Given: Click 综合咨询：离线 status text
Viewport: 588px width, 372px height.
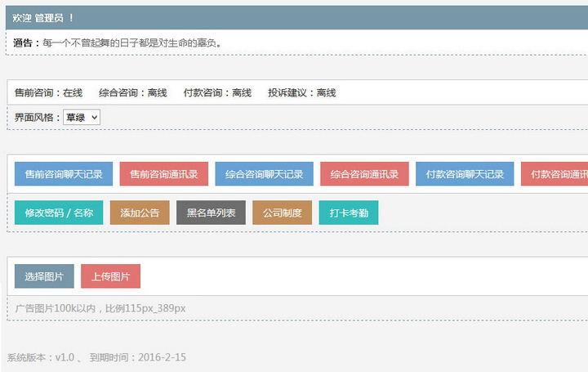Looking at the screenshot, I should [133, 92].
